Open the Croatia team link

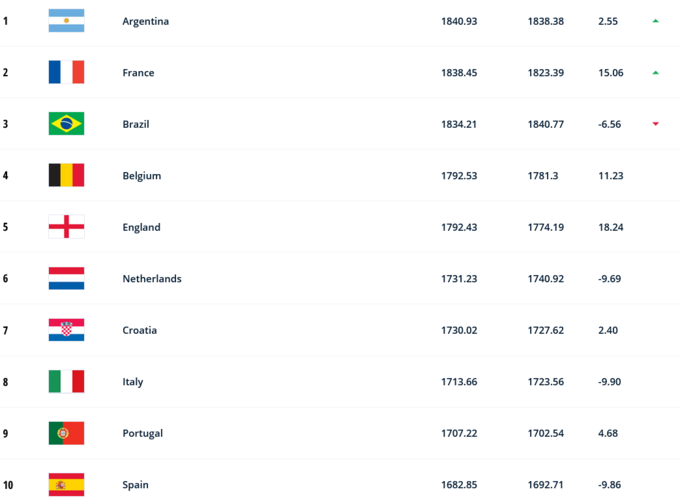pyautogui.click(x=139, y=330)
